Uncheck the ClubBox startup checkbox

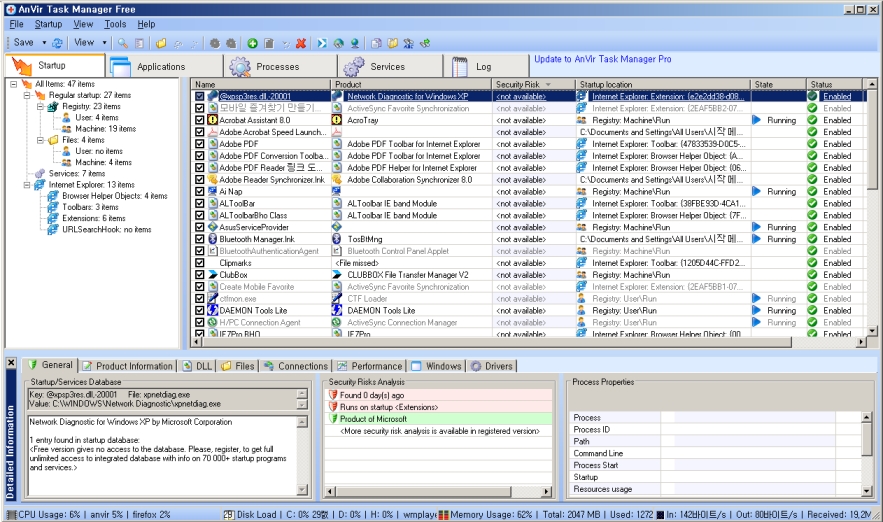click(199, 275)
